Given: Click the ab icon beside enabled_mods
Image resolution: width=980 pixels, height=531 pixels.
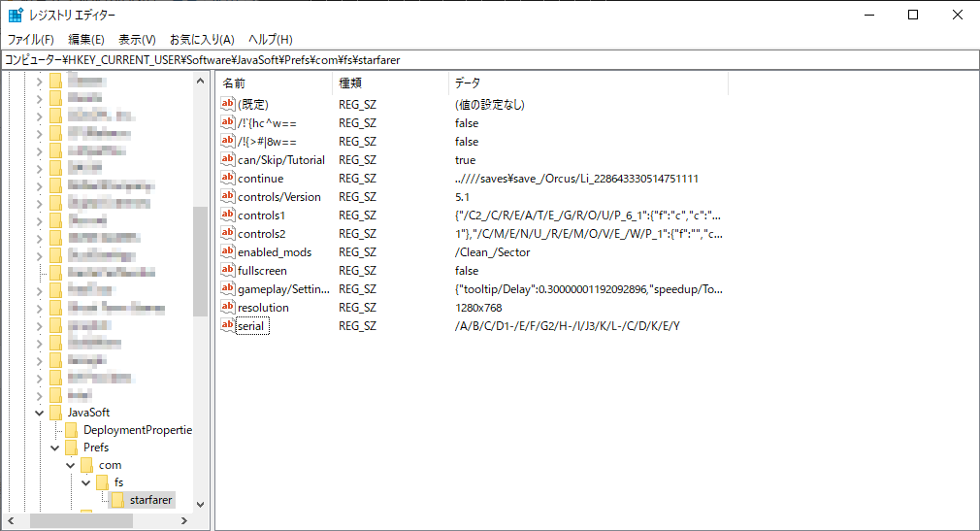Looking at the screenshot, I should (227, 251).
